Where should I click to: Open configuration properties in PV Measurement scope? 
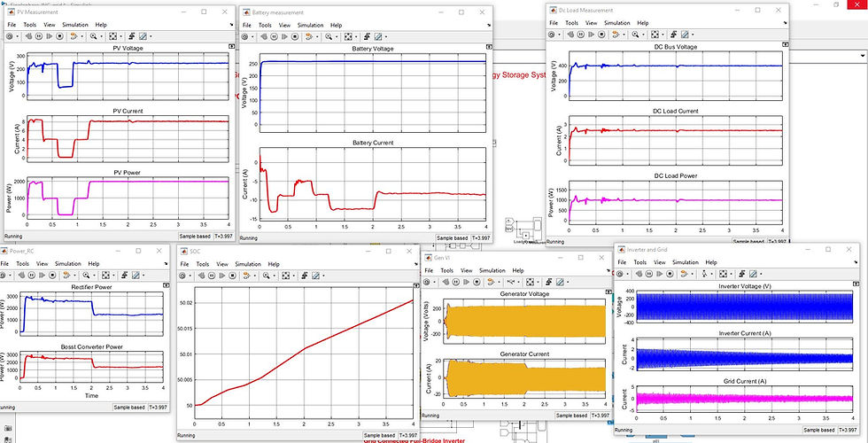pos(10,36)
